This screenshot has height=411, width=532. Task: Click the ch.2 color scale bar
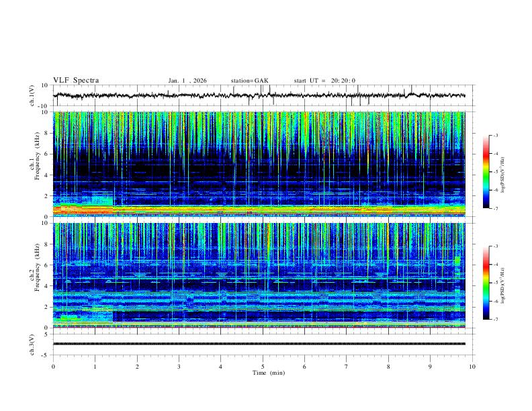point(486,283)
